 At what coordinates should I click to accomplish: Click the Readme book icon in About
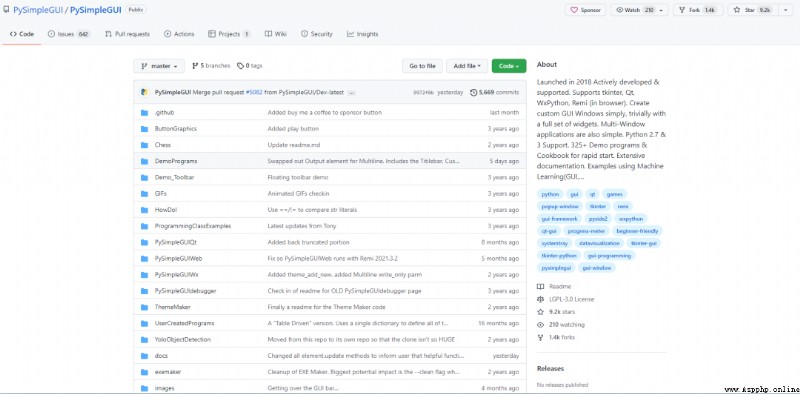click(x=540, y=287)
